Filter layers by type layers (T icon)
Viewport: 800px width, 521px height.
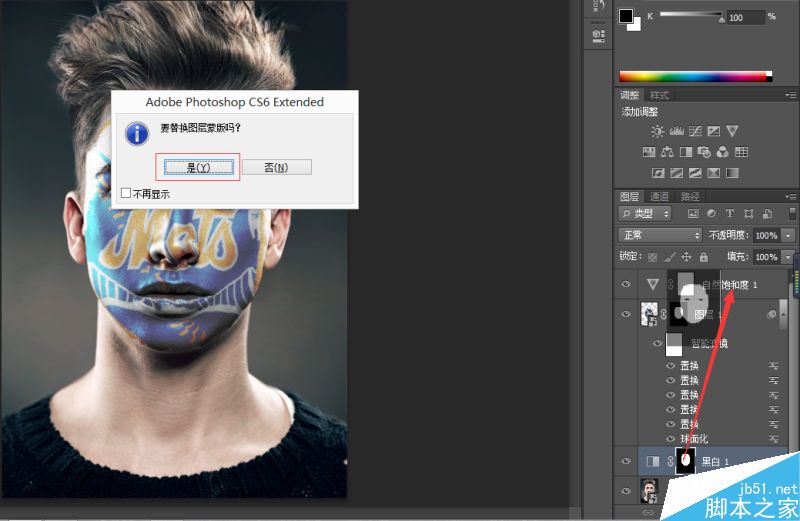point(730,213)
